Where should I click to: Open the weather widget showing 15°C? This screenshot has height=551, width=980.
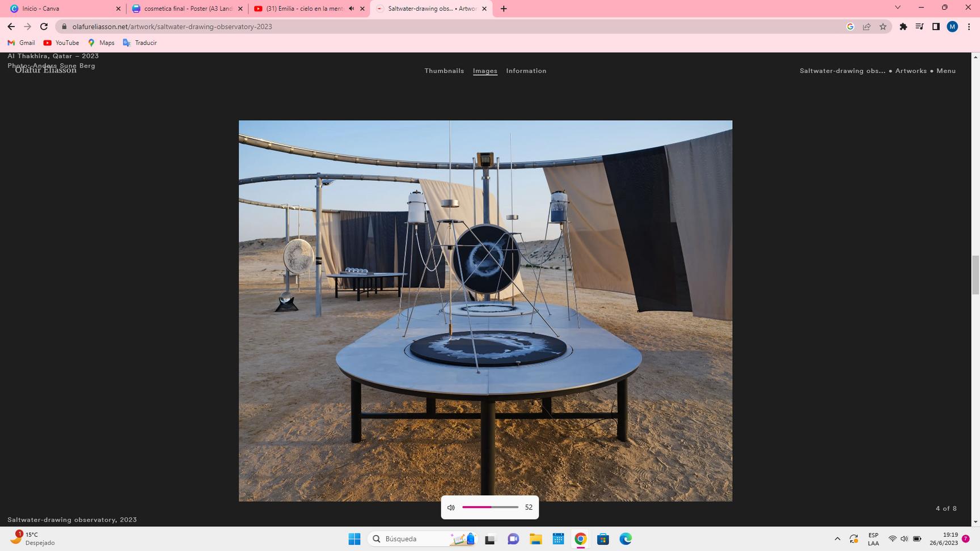[x=33, y=539]
